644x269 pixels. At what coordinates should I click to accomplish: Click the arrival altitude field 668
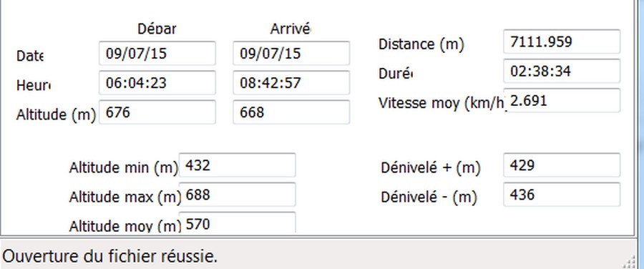pyautogui.click(x=291, y=112)
